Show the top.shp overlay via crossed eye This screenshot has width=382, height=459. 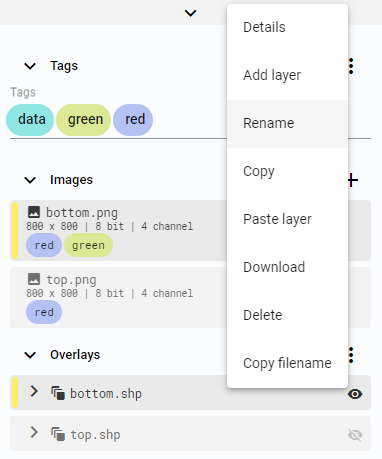point(355,435)
